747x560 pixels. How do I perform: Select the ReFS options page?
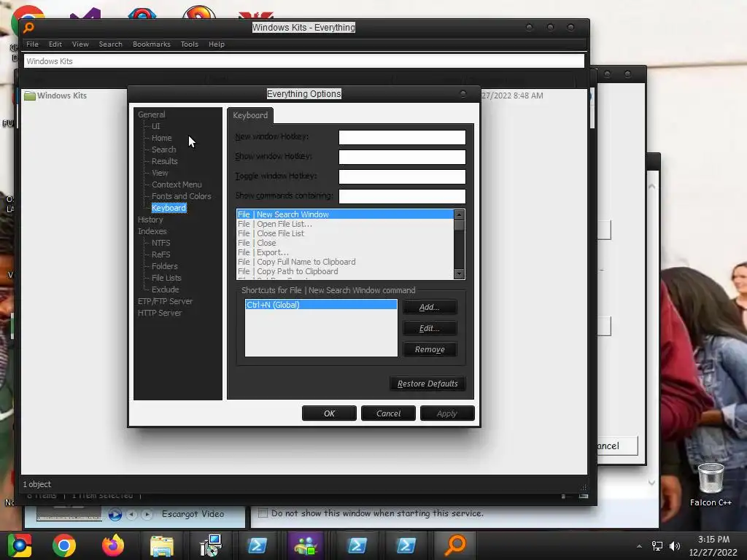coord(160,254)
